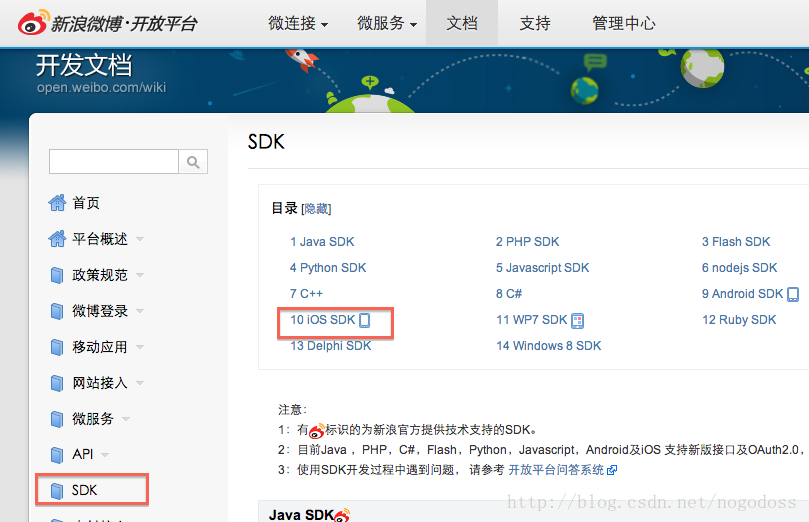
Task: Jump to 8 C# section
Action: [509, 293]
